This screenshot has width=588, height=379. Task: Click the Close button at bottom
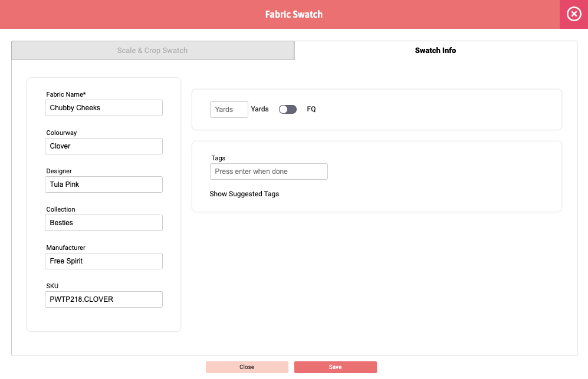point(247,367)
